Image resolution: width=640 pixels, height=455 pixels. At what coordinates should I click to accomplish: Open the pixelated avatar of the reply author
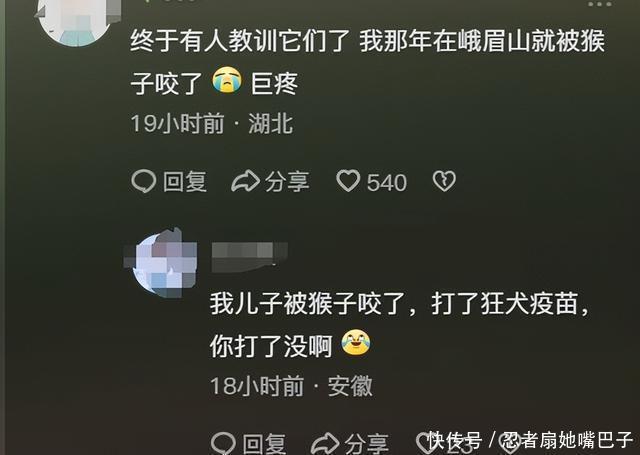[x=161, y=264]
